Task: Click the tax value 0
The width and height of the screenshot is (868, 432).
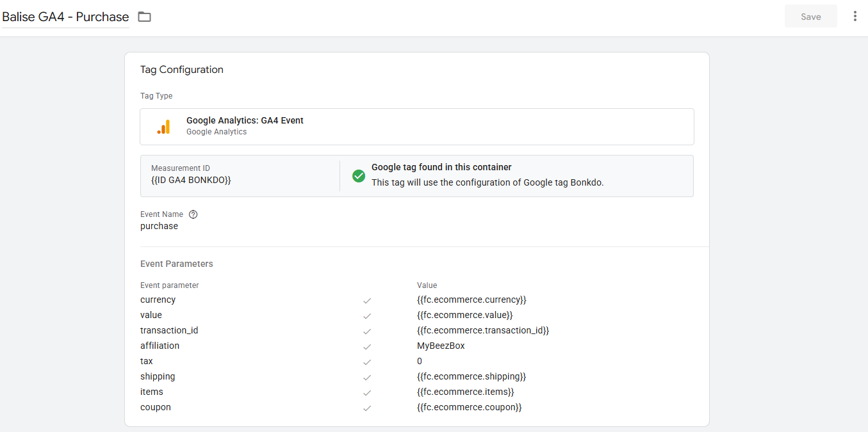Action: click(x=420, y=361)
